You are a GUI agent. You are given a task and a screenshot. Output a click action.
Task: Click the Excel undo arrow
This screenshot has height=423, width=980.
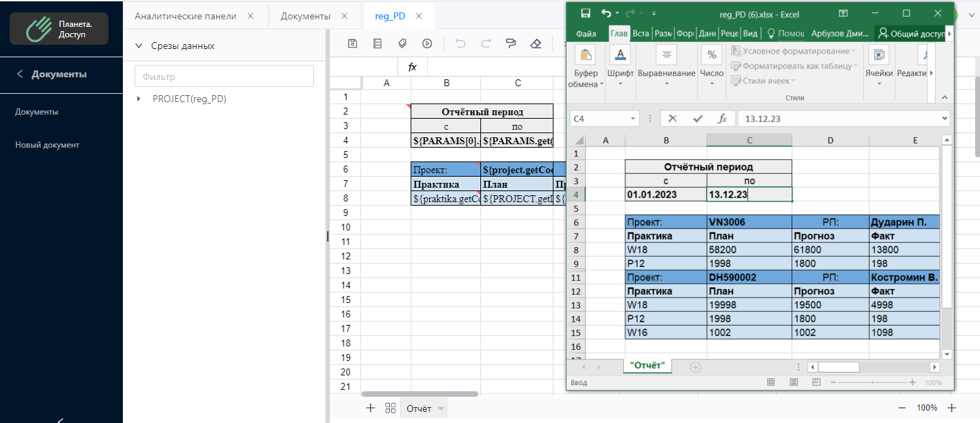click(x=606, y=13)
